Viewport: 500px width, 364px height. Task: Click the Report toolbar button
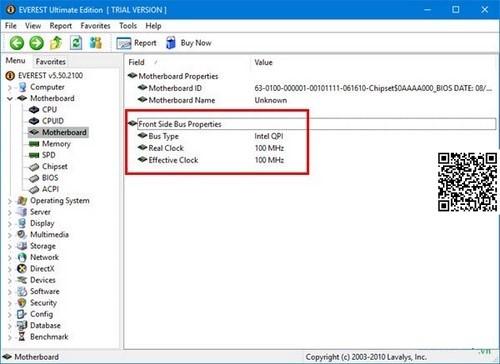(136, 43)
